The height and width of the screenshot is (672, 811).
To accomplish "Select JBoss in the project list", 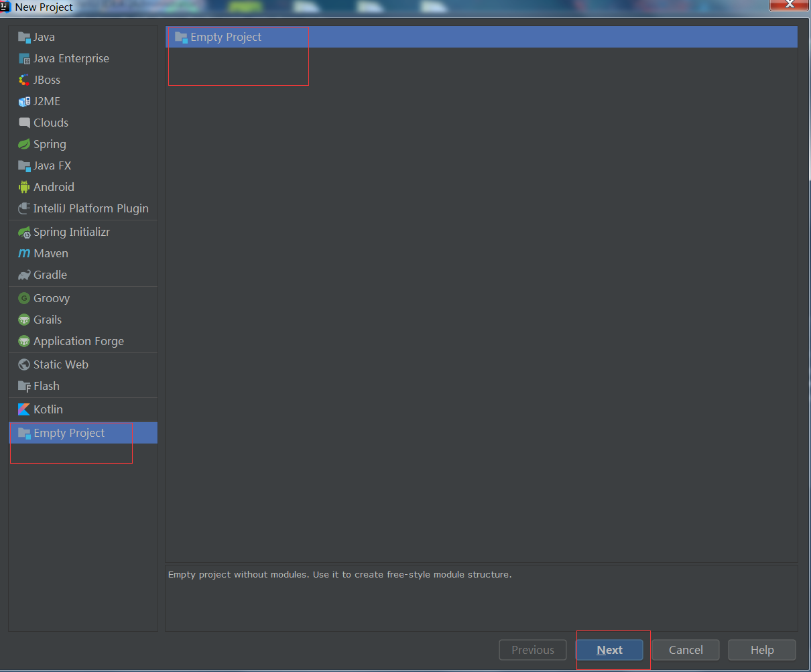I will pyautogui.click(x=83, y=80).
